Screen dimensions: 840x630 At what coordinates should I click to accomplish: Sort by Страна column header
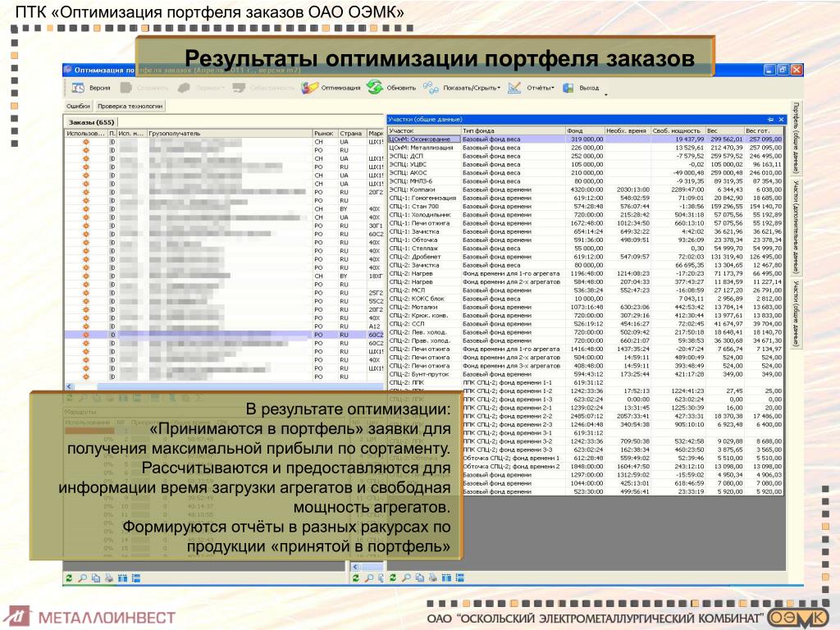351,134
